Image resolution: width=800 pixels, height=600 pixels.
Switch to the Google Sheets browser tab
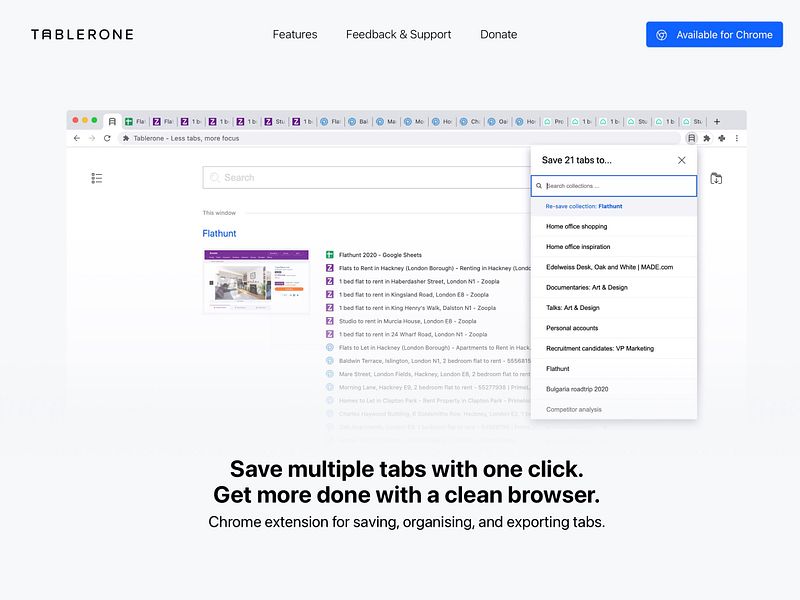(135, 121)
